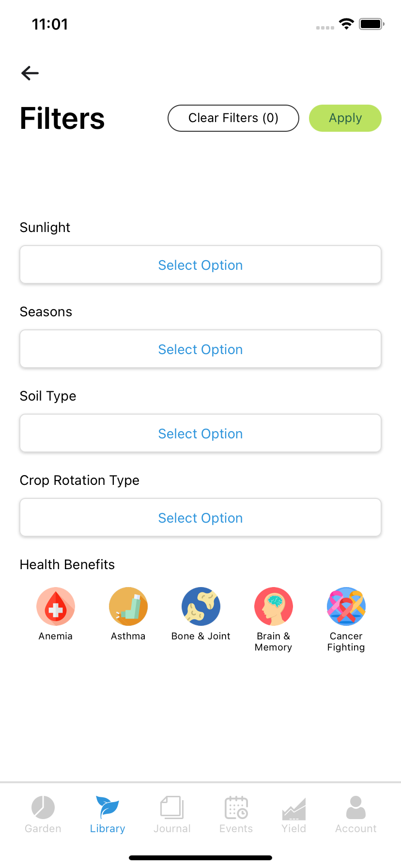Viewport: 401px width, 868px height.
Task: Go to the Journal tab
Action: coord(172,814)
